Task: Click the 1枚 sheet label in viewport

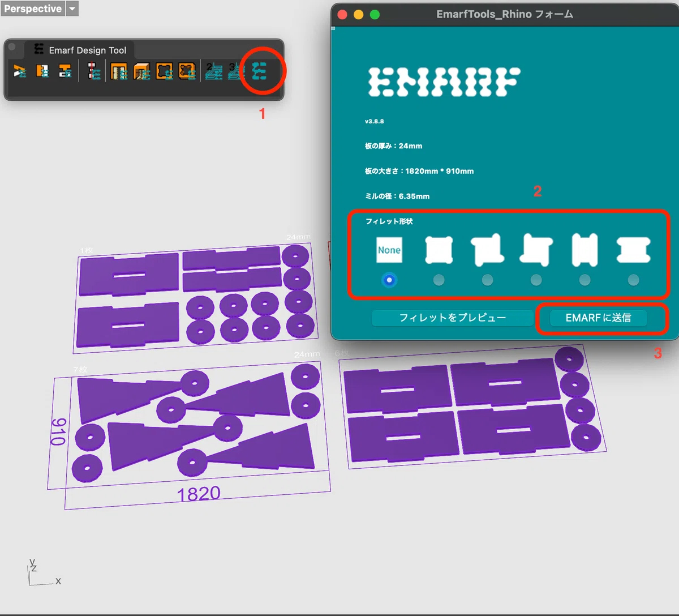Action: (87, 250)
